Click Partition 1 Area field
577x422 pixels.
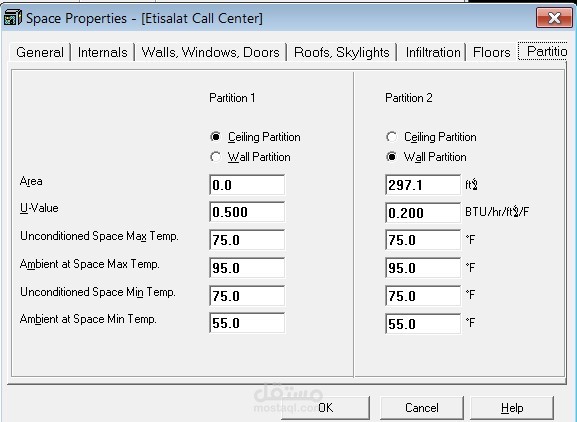click(247, 185)
